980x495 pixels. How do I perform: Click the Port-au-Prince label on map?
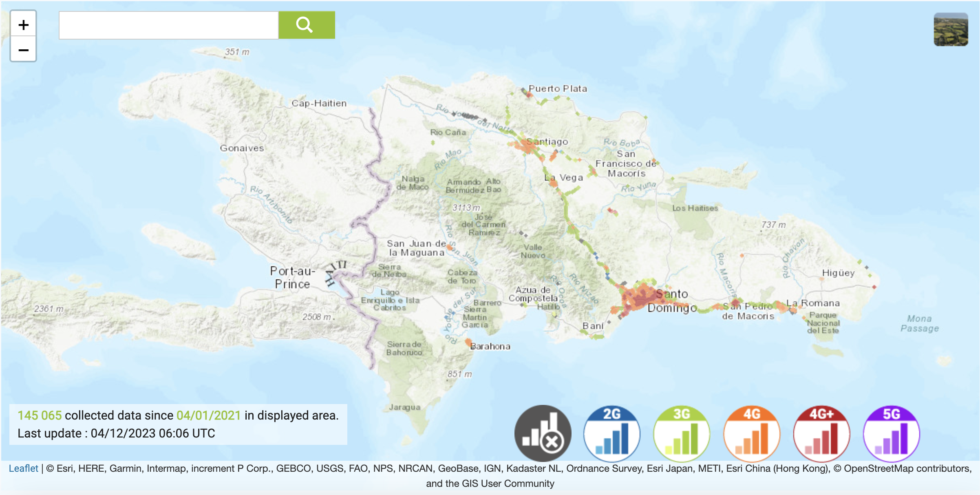point(292,278)
